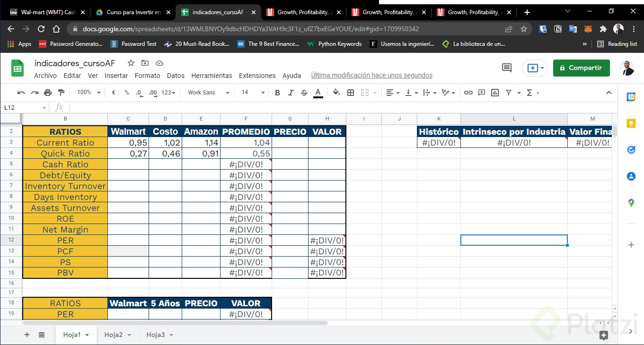Open the Archivo menu
Viewport: 644px width, 345px height.
tap(45, 76)
